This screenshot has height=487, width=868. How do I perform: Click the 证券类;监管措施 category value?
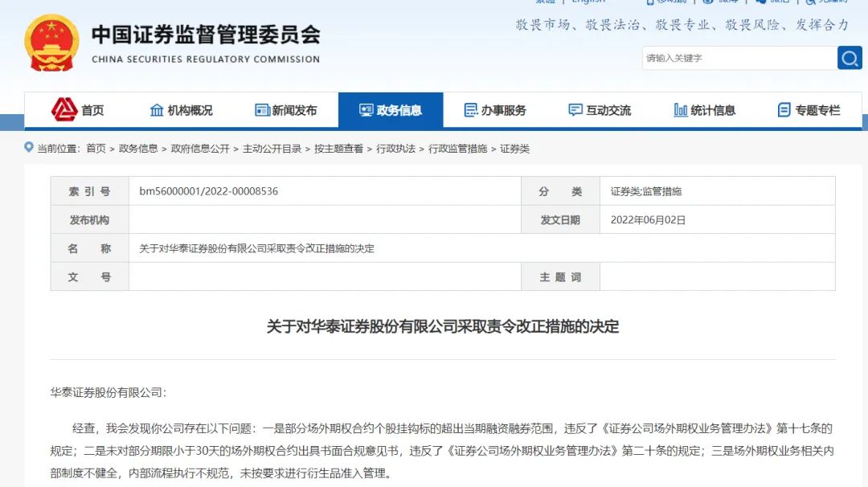[x=646, y=191]
